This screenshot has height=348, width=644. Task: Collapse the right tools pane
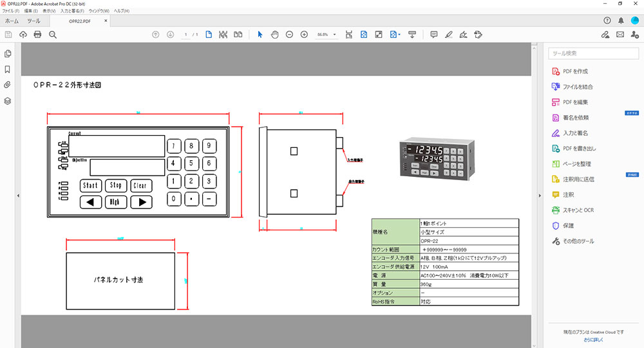coord(539,196)
